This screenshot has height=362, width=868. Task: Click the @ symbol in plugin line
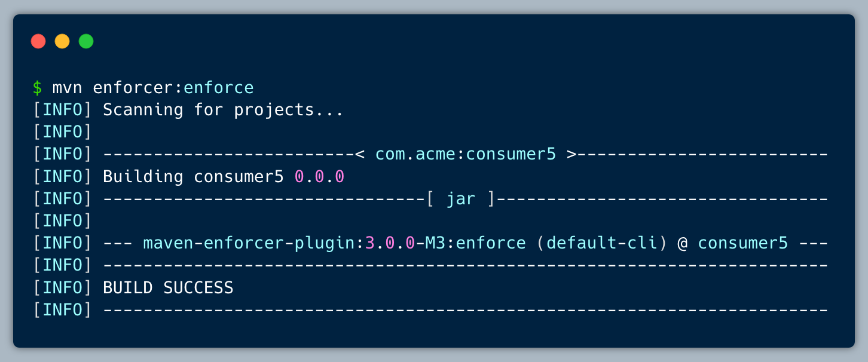click(682, 244)
